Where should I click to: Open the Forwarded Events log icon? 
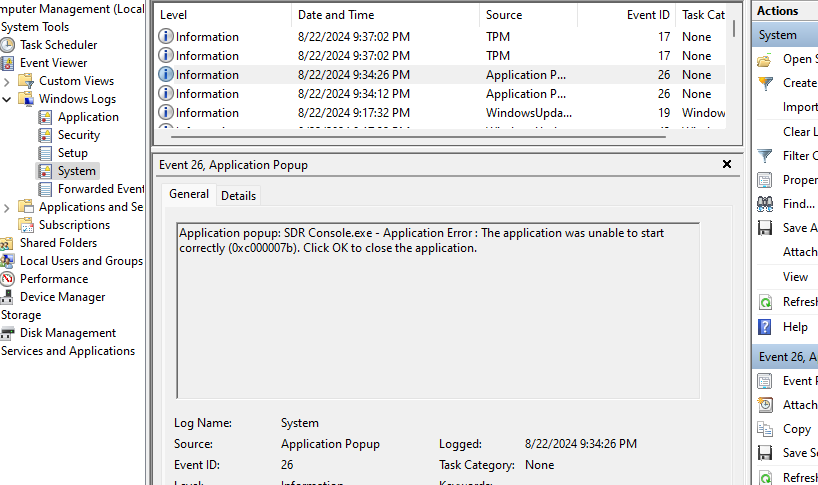45,189
